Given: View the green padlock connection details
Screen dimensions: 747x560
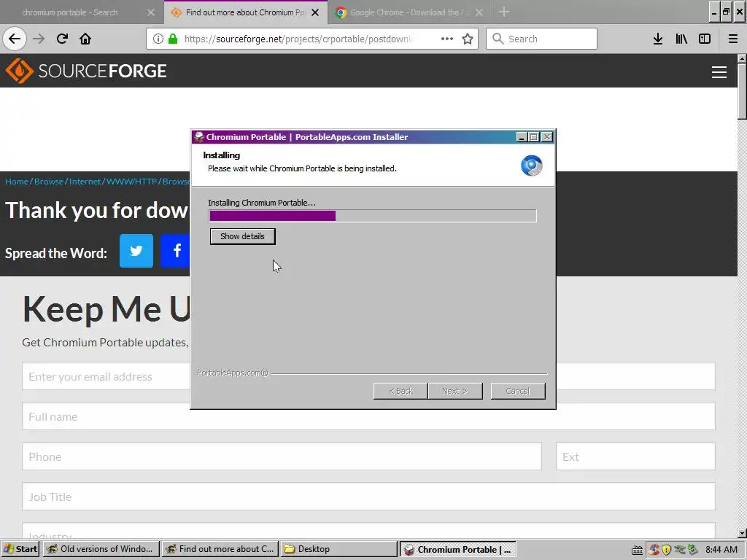Looking at the screenshot, I should click(x=173, y=39).
